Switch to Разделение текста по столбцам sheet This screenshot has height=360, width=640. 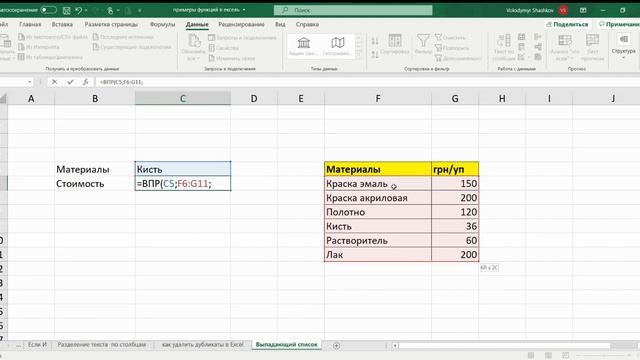[102, 344]
